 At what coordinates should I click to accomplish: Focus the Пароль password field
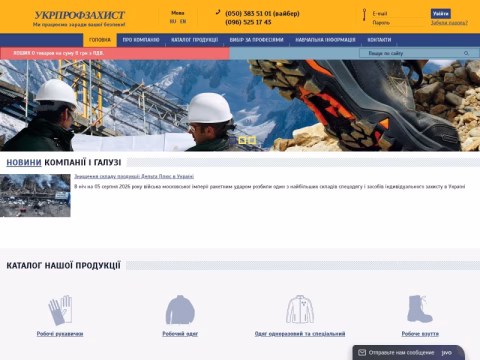click(398, 22)
